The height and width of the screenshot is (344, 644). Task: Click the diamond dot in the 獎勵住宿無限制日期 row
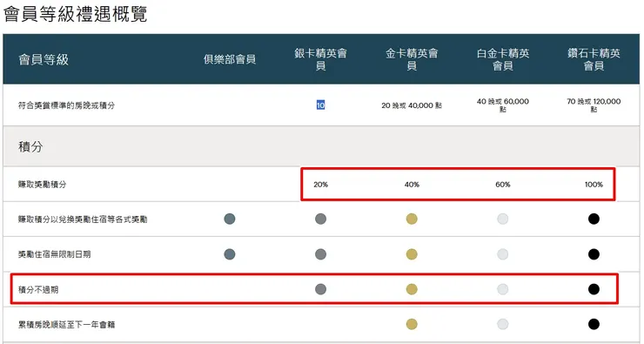click(x=594, y=254)
